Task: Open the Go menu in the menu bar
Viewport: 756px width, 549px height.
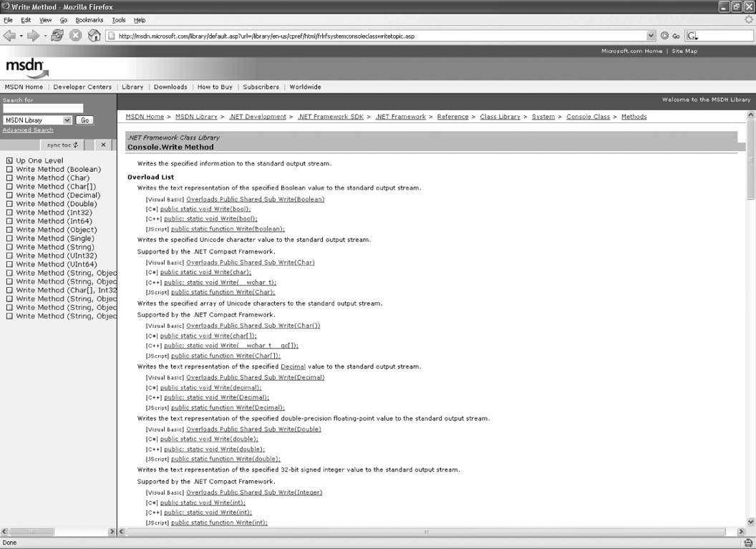Action: click(63, 20)
